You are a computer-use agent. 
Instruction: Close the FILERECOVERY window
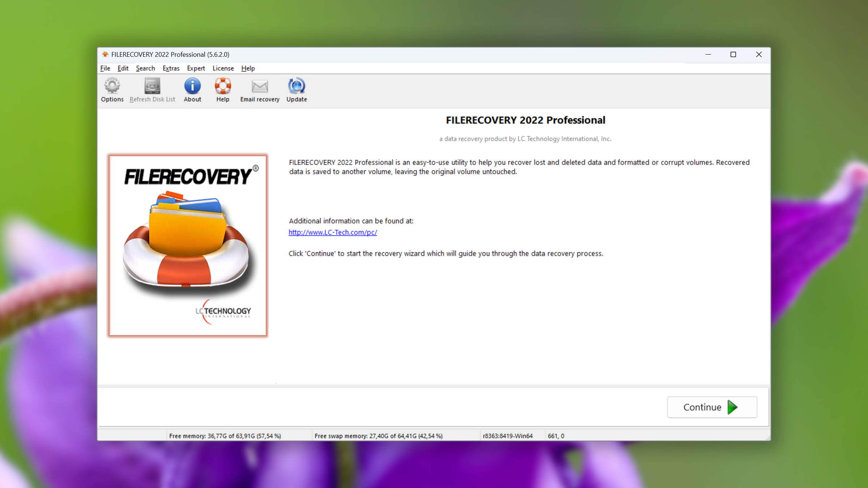(759, 55)
